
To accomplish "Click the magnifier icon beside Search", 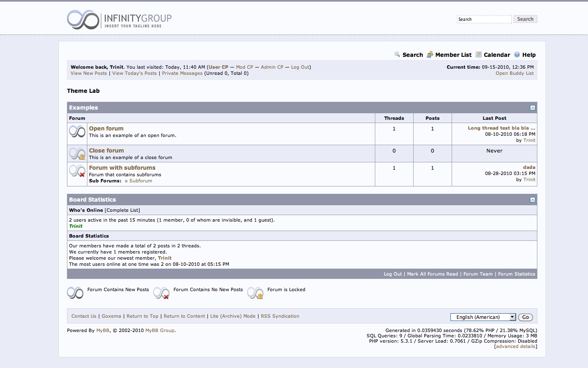I will coord(397,54).
